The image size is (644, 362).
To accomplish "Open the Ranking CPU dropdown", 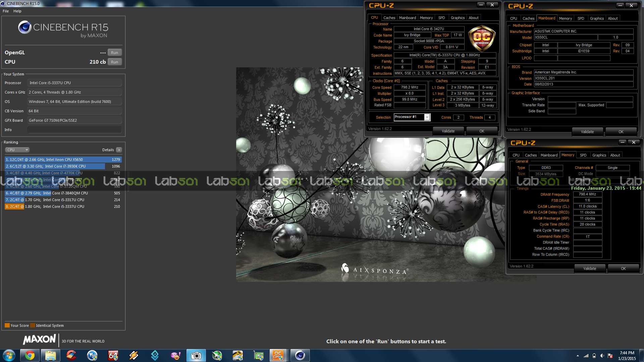I will click(x=17, y=150).
